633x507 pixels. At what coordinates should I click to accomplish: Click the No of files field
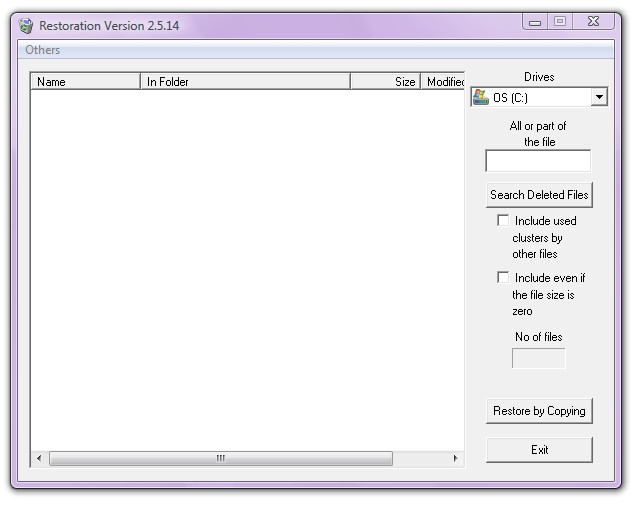(538, 358)
